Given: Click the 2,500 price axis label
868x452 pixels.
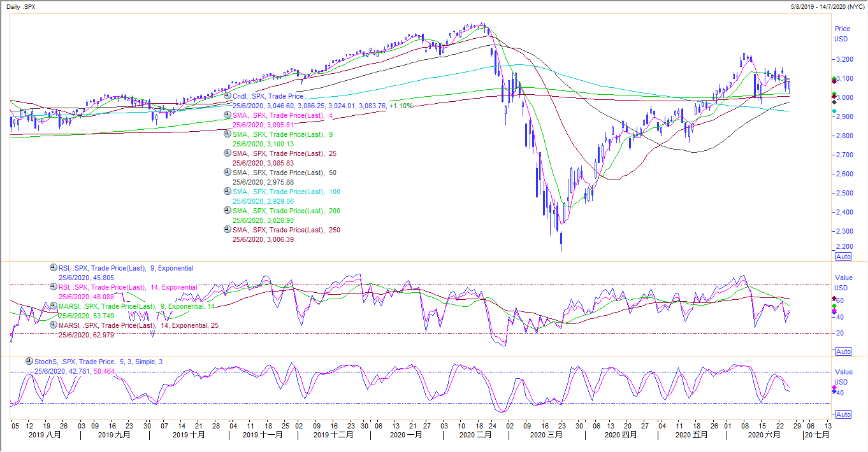Looking at the screenshot, I should (x=843, y=193).
